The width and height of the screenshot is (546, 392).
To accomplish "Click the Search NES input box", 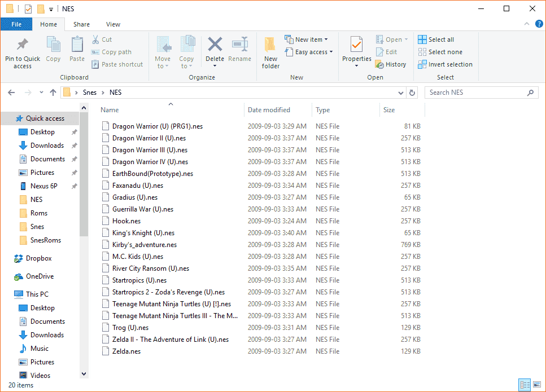I will coord(482,93).
